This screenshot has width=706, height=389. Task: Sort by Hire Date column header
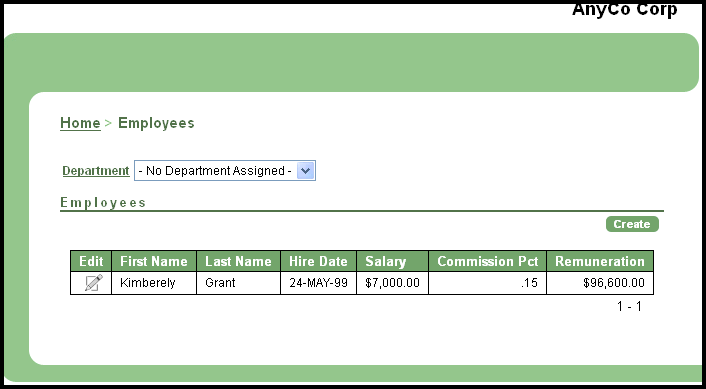[x=318, y=261]
